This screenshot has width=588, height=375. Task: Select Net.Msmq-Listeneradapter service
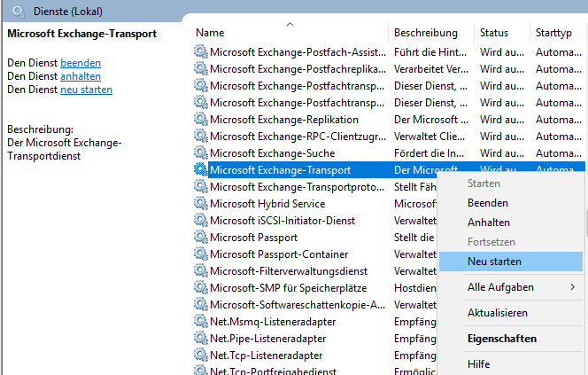(x=273, y=322)
